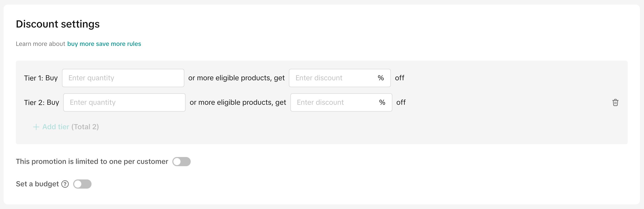The height and width of the screenshot is (209, 644).
Task: Enable the Set a budget switch
Action: point(82,184)
